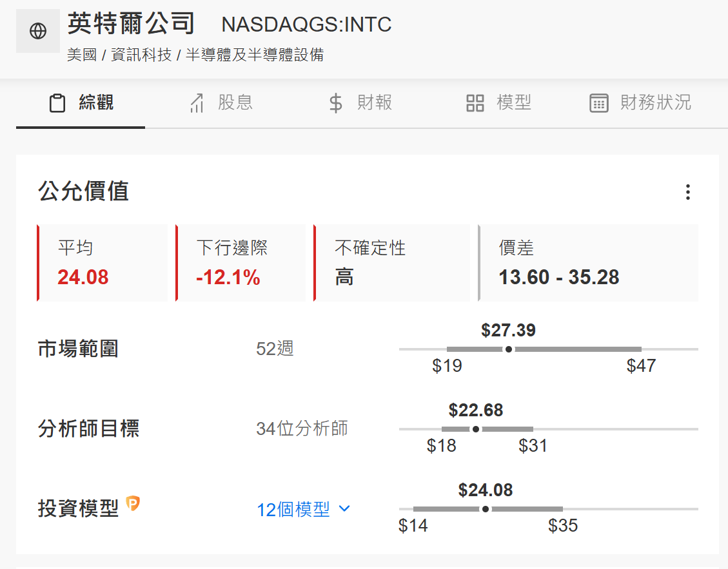This screenshot has height=569, width=728.
Task: Open the 財報 tab
Action: pyautogui.click(x=360, y=103)
